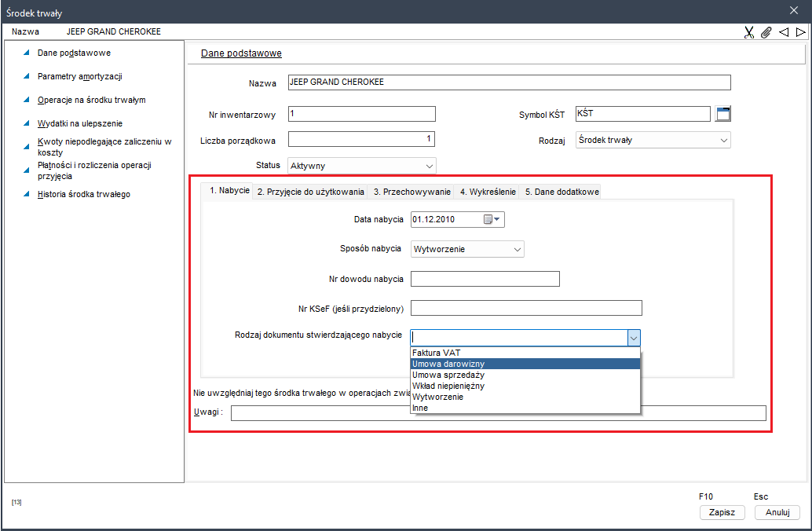
Task: Click the scissors icon in the header
Action: click(x=749, y=32)
